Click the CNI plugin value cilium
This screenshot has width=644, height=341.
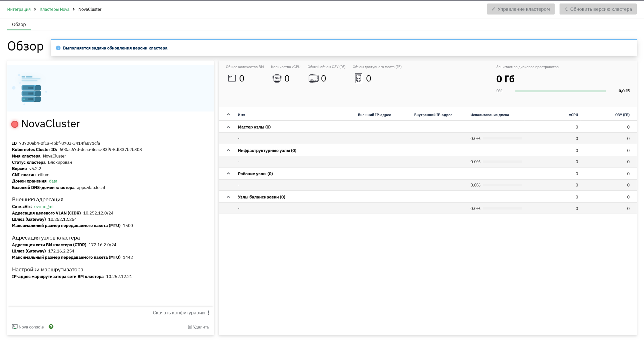coord(44,175)
